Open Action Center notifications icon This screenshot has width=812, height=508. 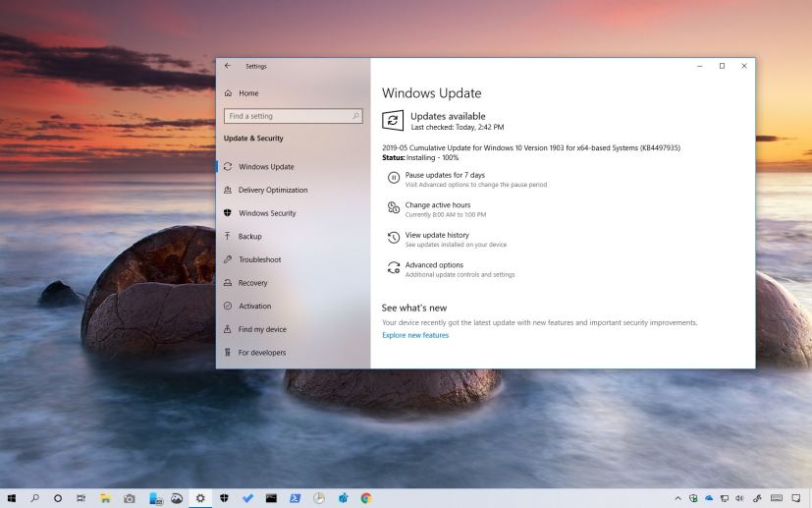tap(796, 499)
